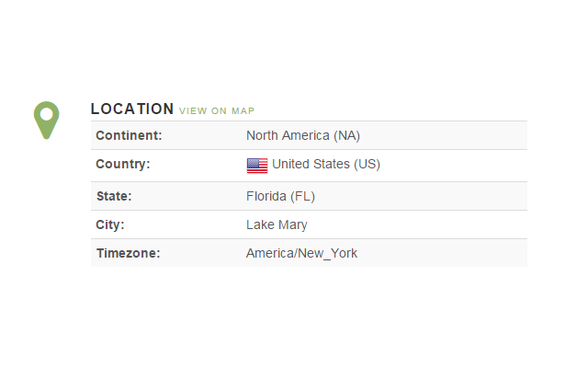The height and width of the screenshot is (368, 588).
Task: Click the Country table row
Action: click(309, 166)
